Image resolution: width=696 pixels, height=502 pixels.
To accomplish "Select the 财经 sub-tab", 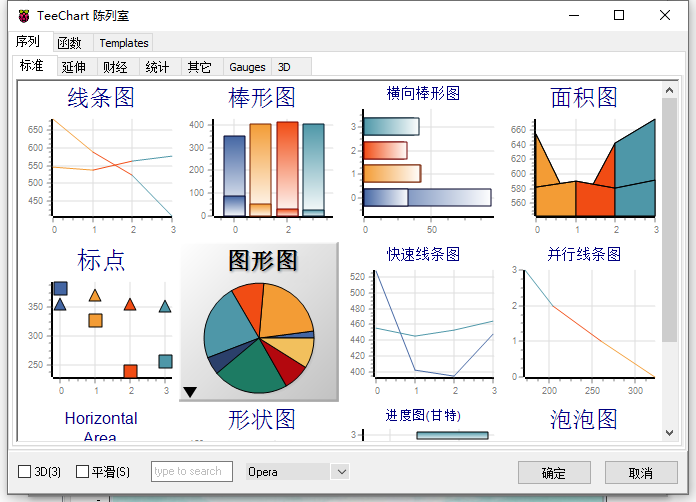I will click(x=119, y=67).
